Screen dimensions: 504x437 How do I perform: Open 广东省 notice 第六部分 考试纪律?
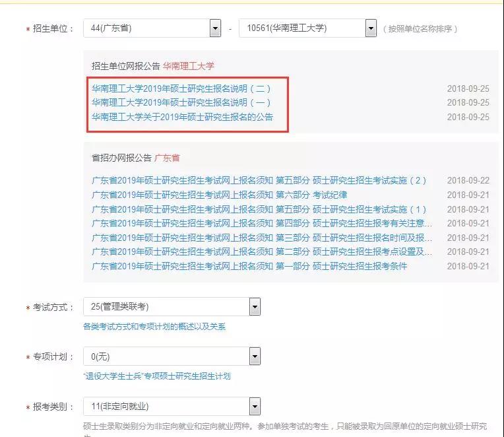coord(219,195)
